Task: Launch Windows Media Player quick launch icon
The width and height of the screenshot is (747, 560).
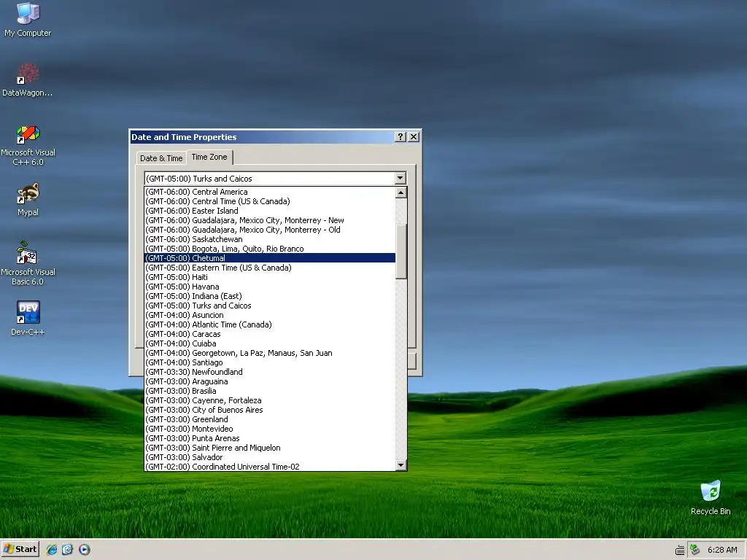Action: tap(85, 550)
